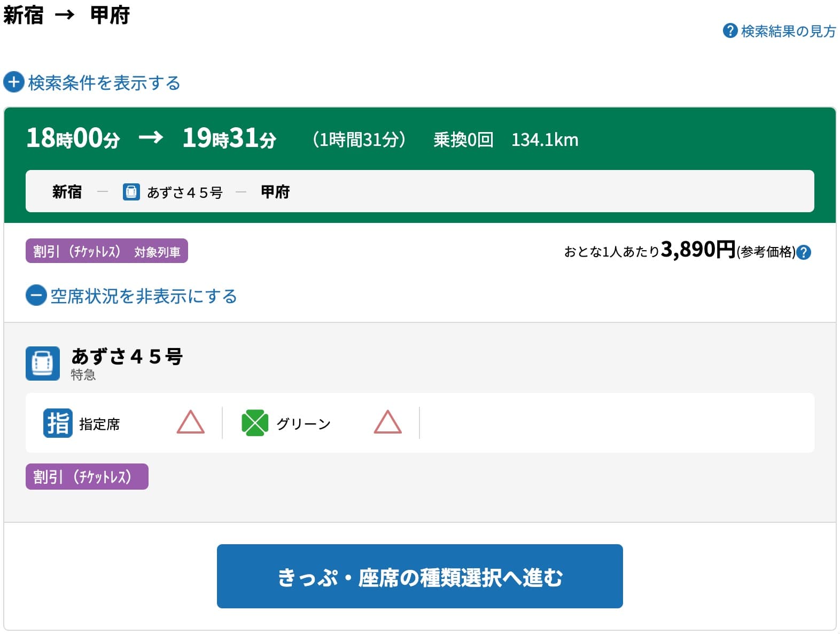Click the arrival time 19時31分
This screenshot has height=634, width=840.
(229, 138)
